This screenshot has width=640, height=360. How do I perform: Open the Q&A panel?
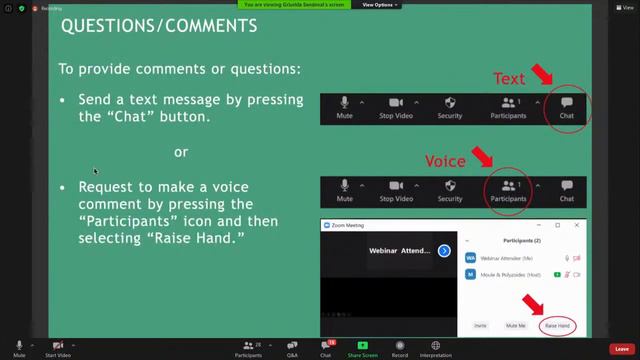click(x=292, y=349)
